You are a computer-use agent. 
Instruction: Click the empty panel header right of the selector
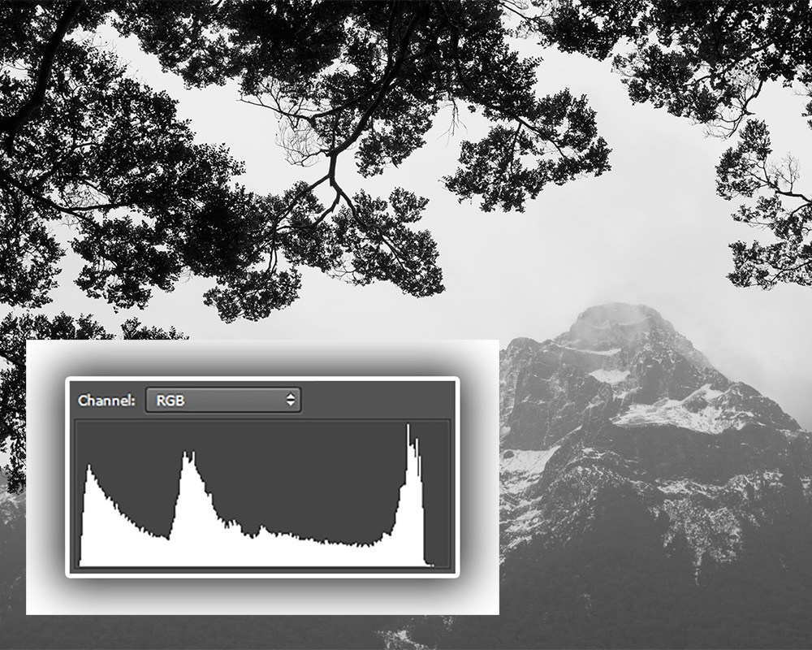point(374,401)
